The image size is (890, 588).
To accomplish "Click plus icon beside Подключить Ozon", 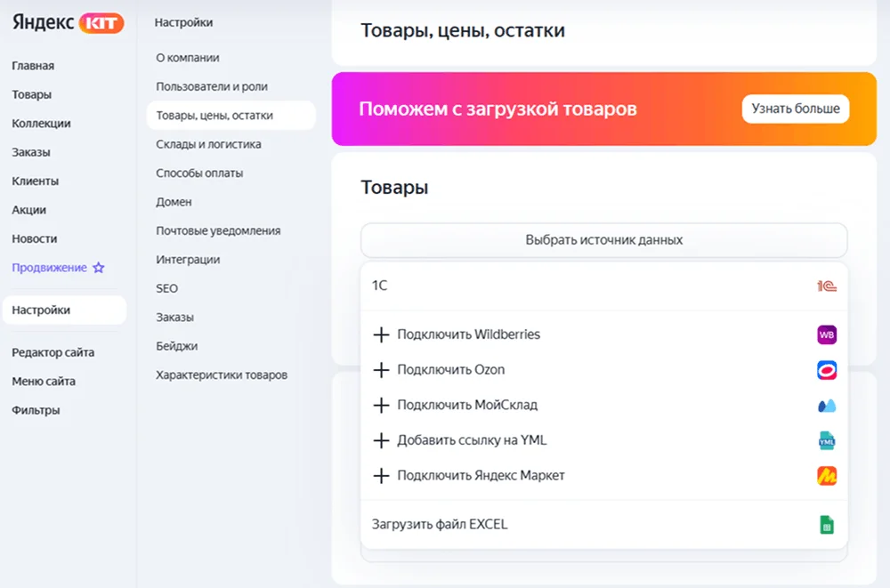I will (382, 370).
